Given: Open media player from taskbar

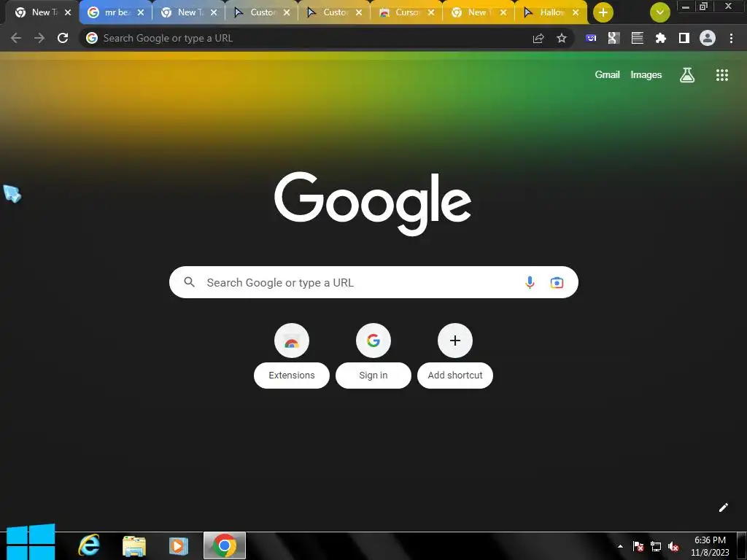Looking at the screenshot, I should click(x=179, y=546).
